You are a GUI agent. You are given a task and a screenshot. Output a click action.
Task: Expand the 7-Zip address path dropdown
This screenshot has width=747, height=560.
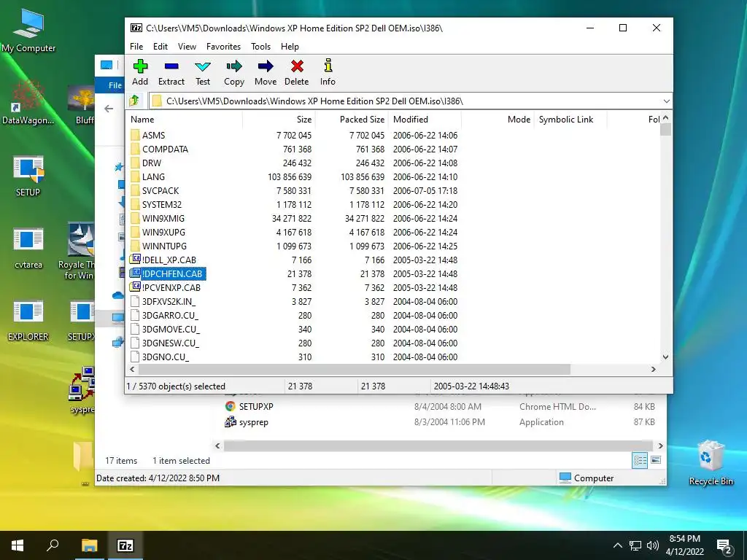pyautogui.click(x=666, y=101)
